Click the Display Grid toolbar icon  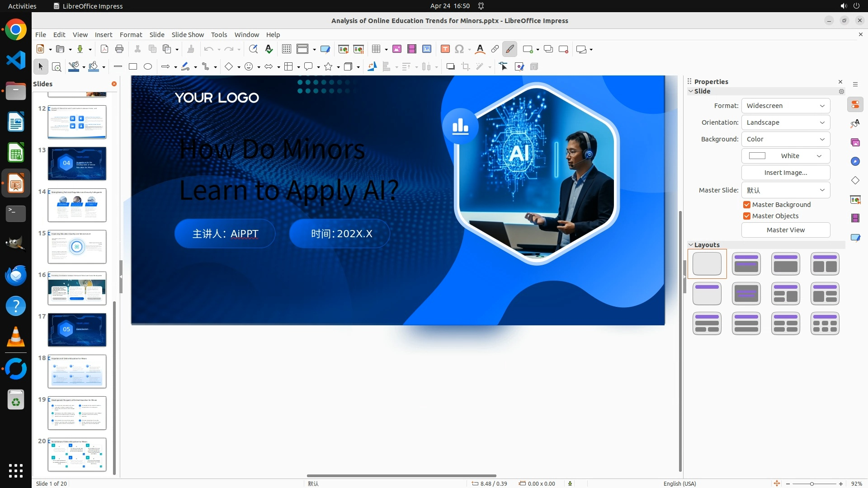tap(286, 49)
